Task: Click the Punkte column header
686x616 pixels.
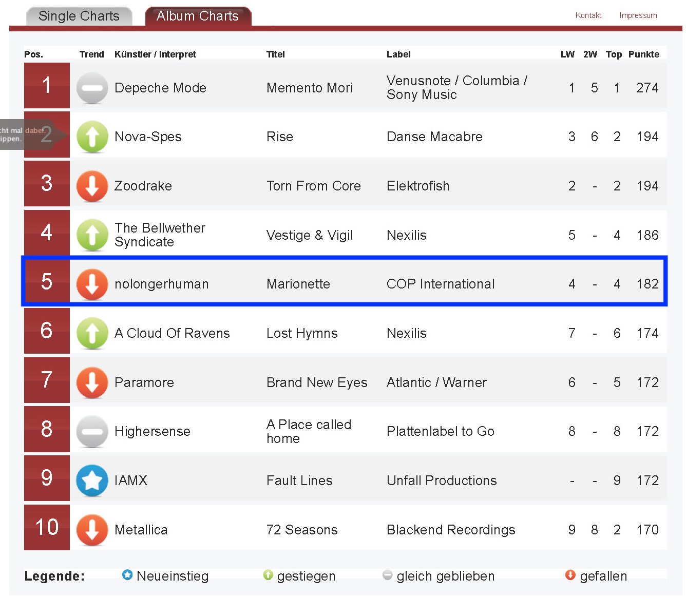Action: click(x=643, y=54)
